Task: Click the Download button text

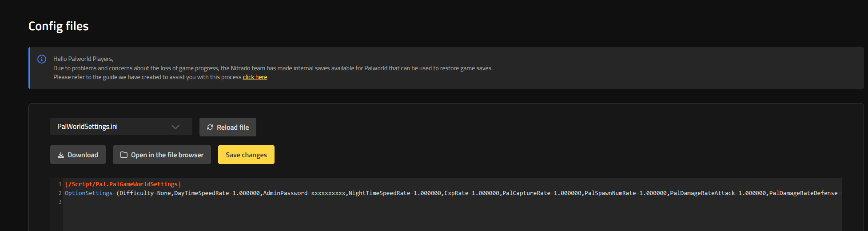Action: [x=83, y=155]
